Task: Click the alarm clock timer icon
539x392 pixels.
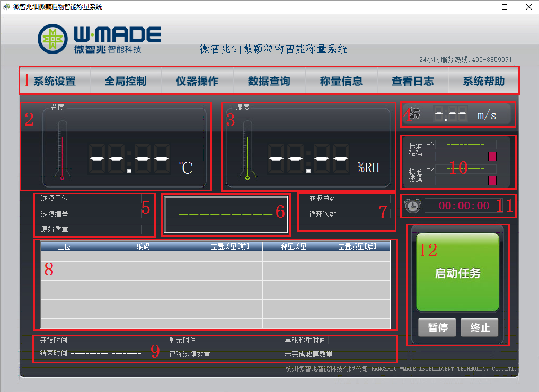Action: pyautogui.click(x=412, y=206)
